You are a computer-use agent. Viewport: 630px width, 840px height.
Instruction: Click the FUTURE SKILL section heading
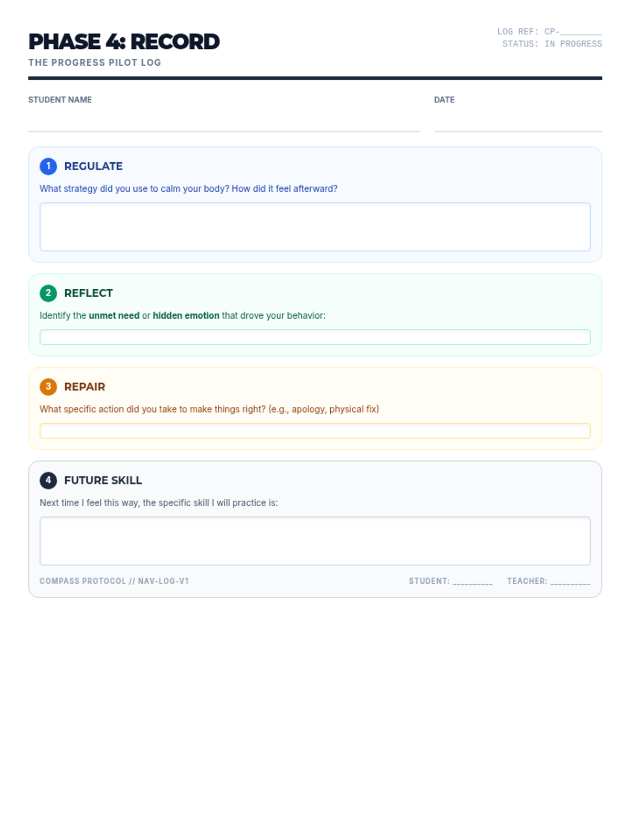click(x=103, y=480)
